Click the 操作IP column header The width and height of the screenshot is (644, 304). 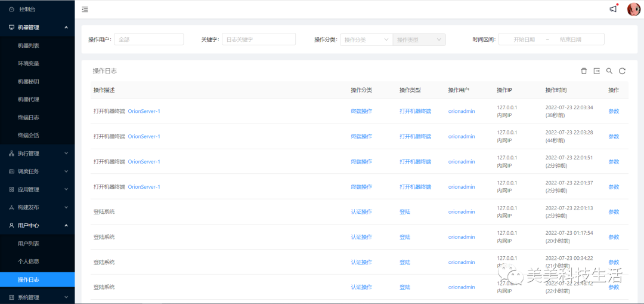pyautogui.click(x=504, y=90)
